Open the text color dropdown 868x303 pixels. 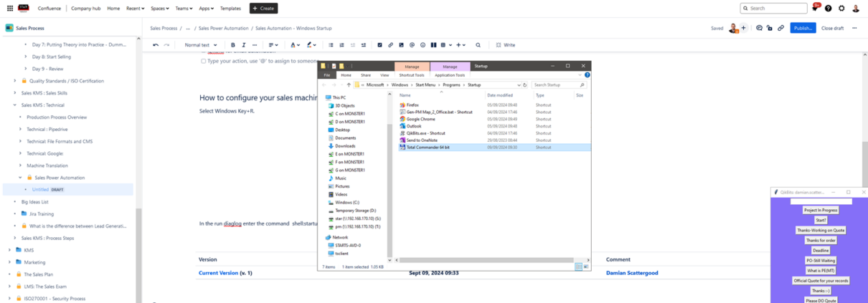295,45
